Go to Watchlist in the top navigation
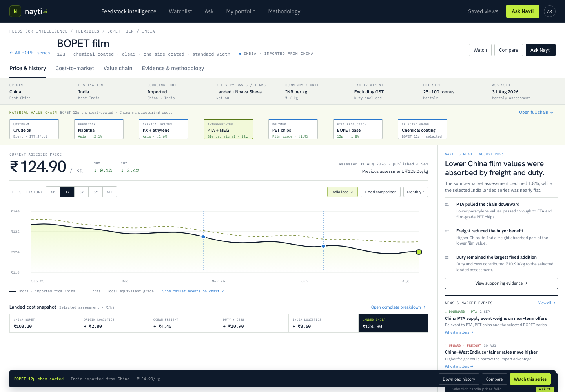This screenshot has width=565, height=392. coord(180,11)
